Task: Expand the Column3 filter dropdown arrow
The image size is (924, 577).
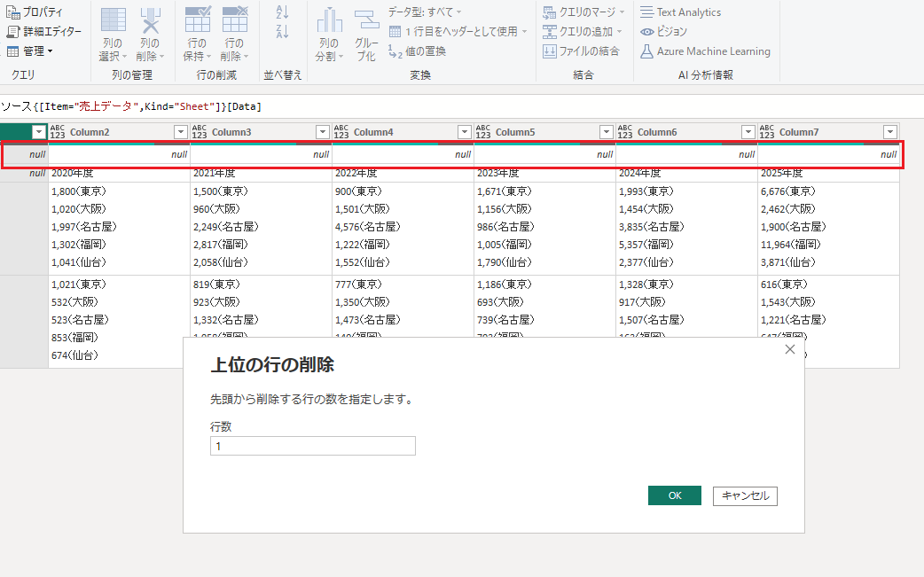Action: coord(323,132)
